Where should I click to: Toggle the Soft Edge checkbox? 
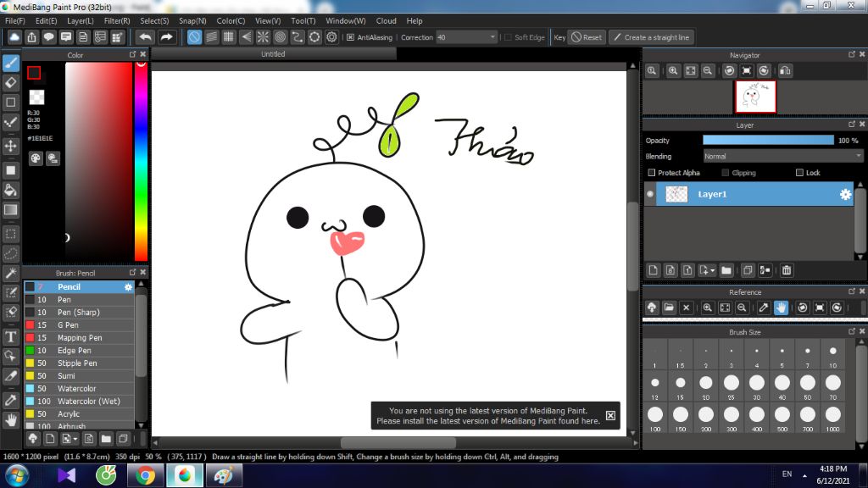tap(508, 37)
